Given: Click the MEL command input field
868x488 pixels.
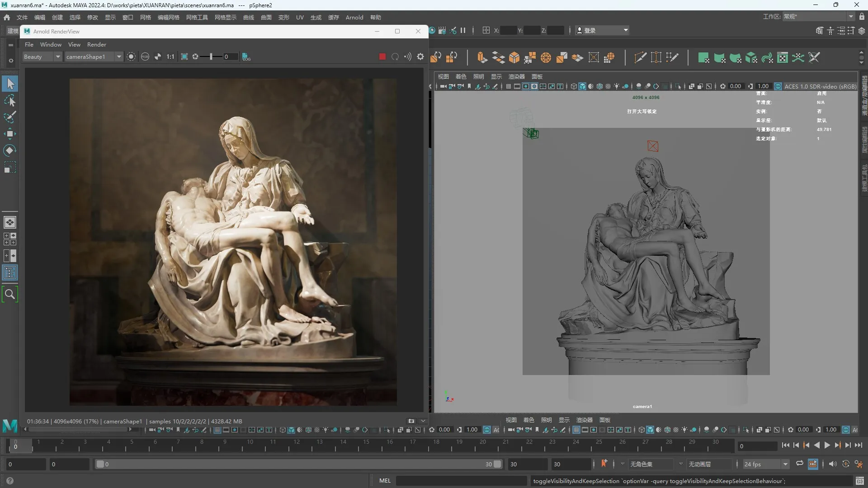Looking at the screenshot, I should (461, 480).
